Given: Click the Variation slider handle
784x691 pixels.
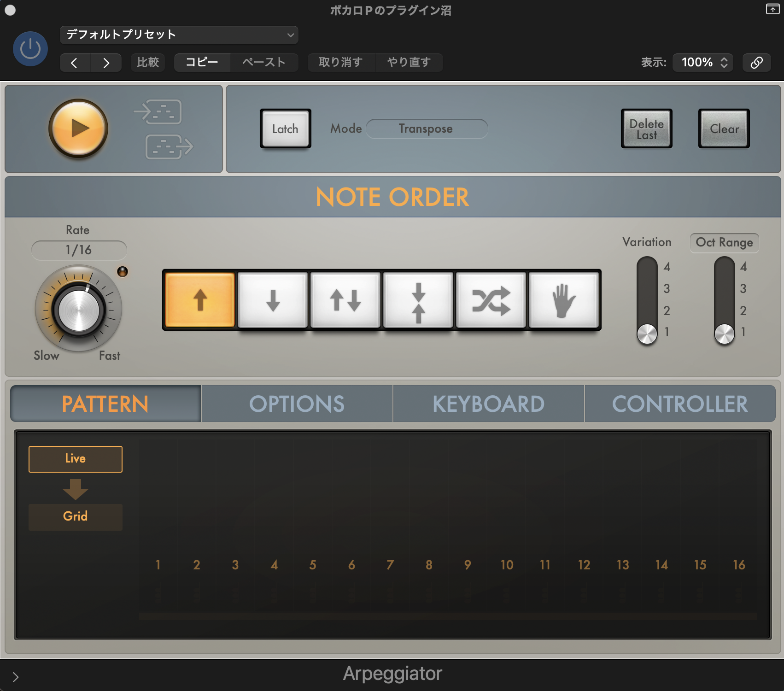Looking at the screenshot, I should [647, 334].
